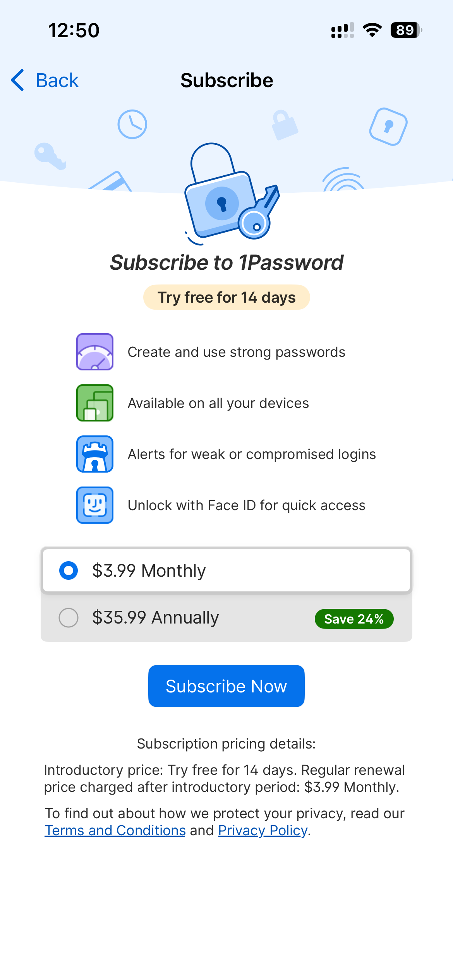Tap the back chevron arrow
This screenshot has height=980, width=453.
(x=18, y=80)
